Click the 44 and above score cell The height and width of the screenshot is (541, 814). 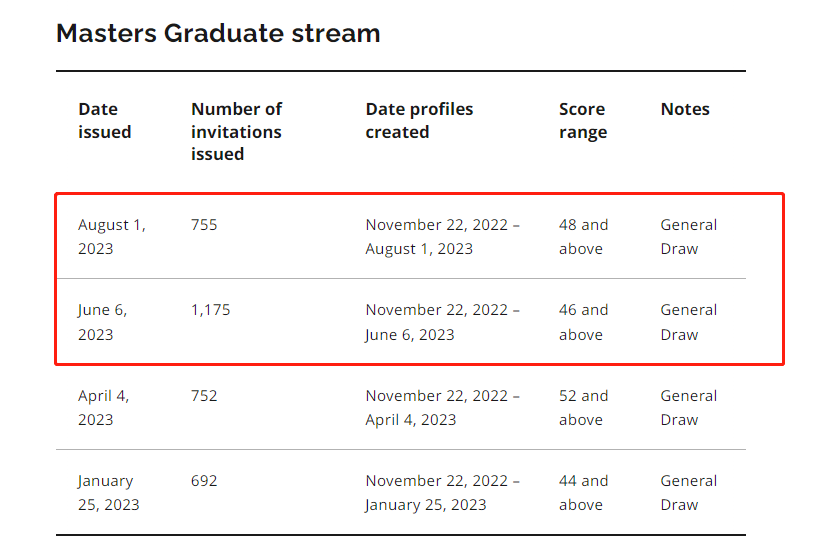pyautogui.click(x=583, y=492)
